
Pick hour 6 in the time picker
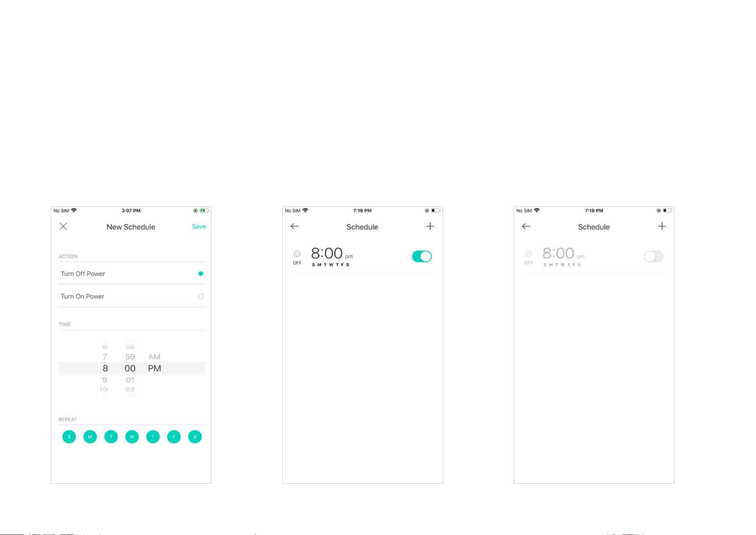(105, 347)
